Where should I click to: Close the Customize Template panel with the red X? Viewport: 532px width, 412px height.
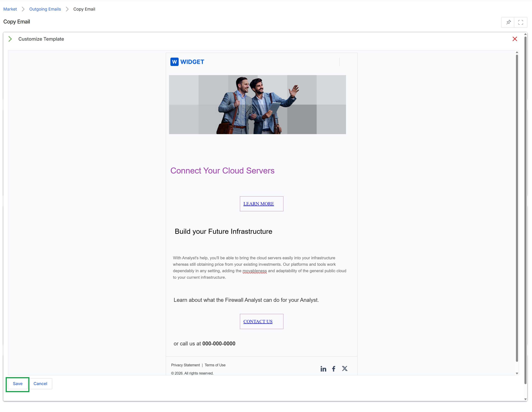tap(515, 39)
